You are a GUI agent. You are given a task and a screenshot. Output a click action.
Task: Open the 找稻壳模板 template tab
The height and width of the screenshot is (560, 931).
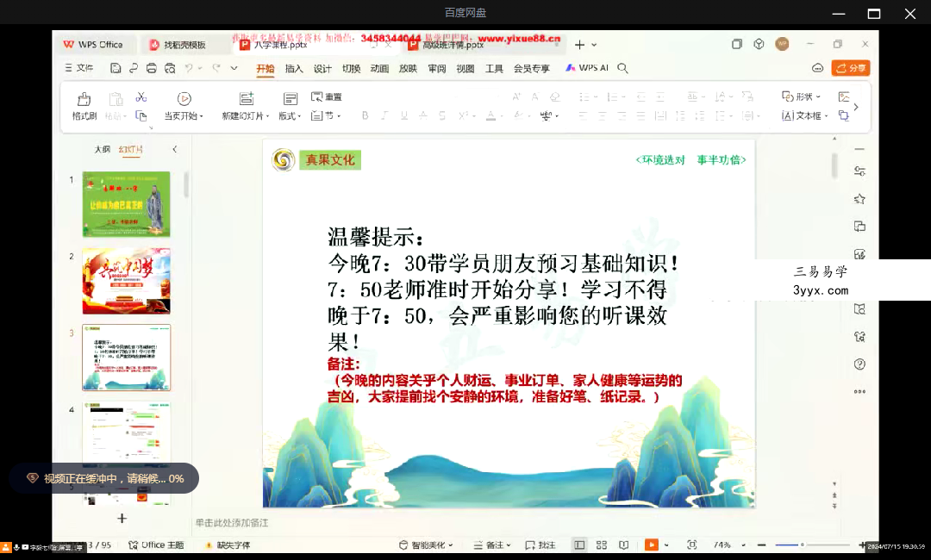184,45
